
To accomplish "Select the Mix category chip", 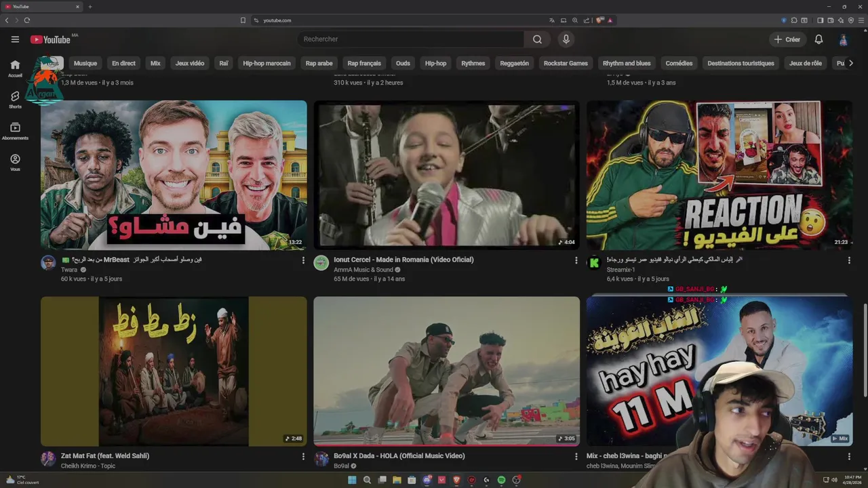I will (x=155, y=63).
